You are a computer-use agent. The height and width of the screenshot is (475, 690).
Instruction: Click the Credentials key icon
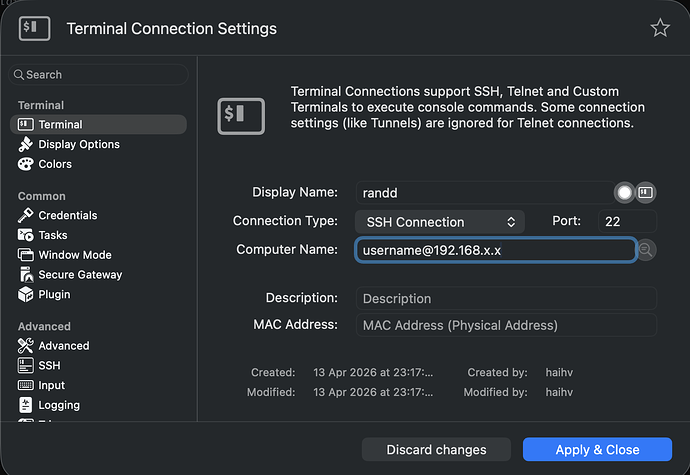click(26, 215)
